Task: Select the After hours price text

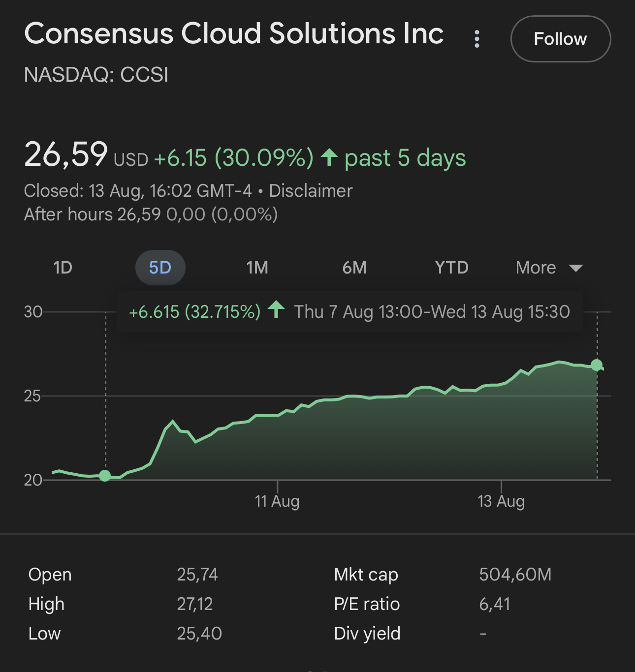Action: [x=151, y=214]
